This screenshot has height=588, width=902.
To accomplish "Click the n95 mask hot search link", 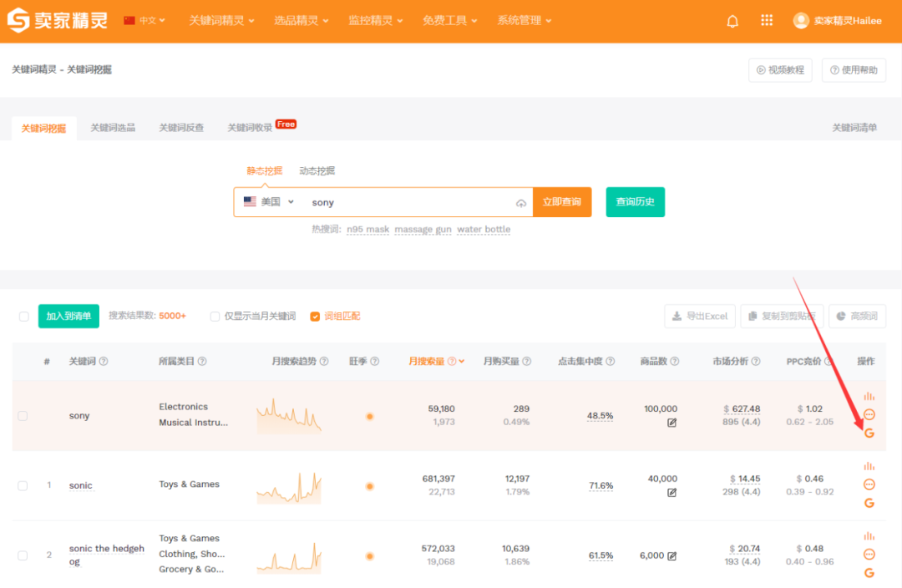I will 367,230.
